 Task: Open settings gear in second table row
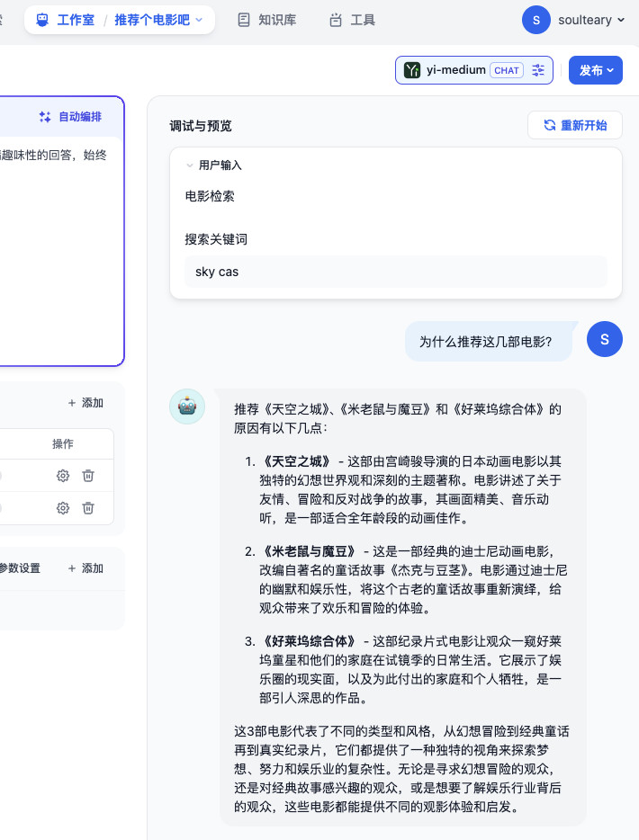click(x=63, y=508)
